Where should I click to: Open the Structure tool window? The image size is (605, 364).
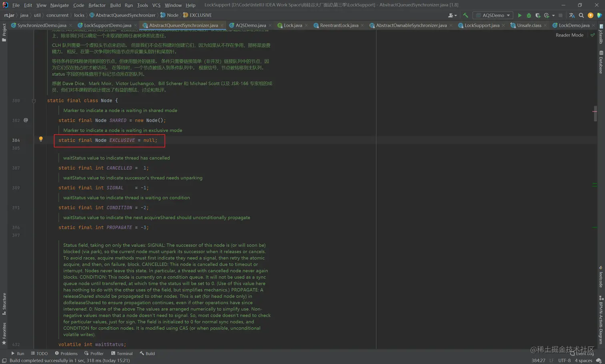(4, 304)
